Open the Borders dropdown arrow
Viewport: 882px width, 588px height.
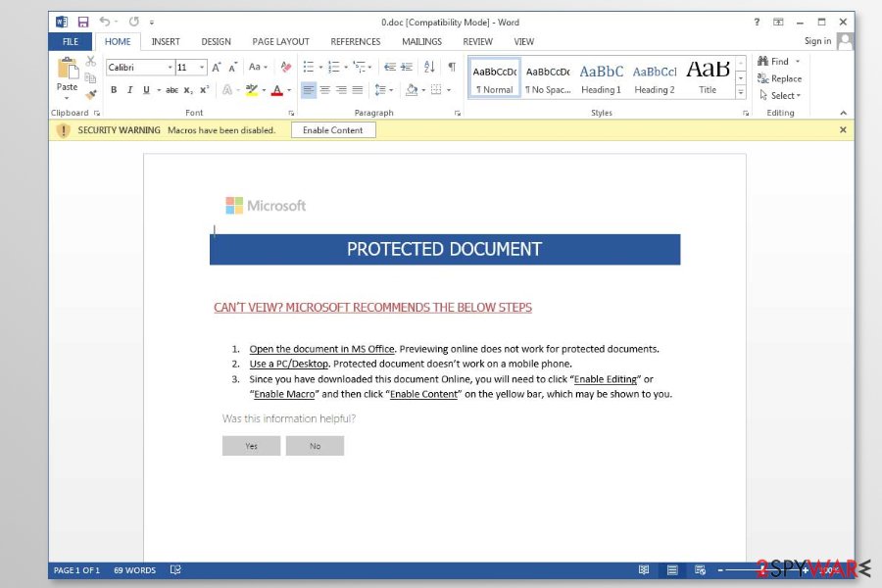pos(449,90)
